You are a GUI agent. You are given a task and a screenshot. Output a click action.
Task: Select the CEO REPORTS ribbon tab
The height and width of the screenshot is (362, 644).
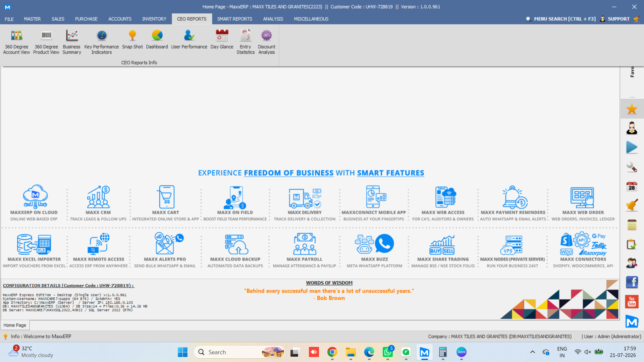coord(192,19)
